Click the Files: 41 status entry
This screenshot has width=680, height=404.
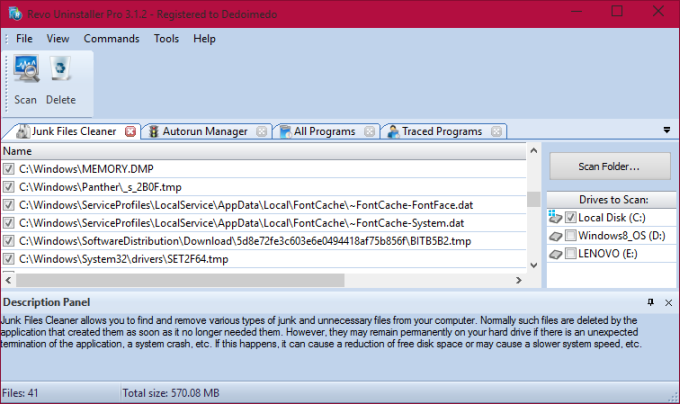pos(20,393)
